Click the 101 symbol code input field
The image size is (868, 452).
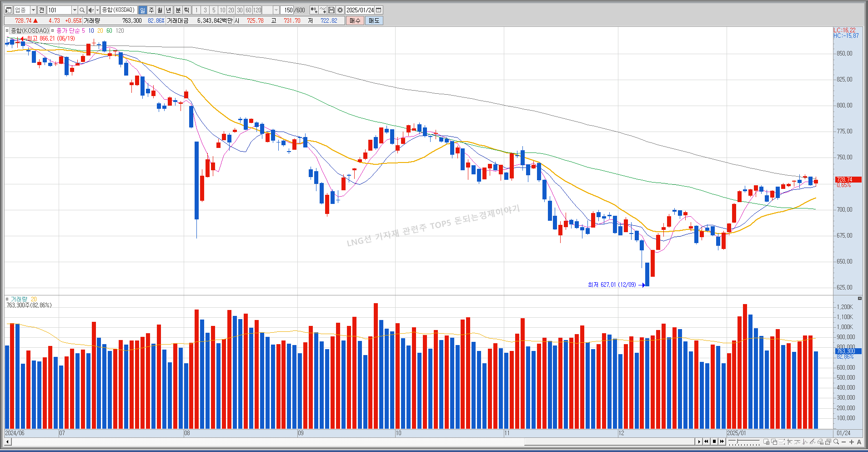point(60,10)
